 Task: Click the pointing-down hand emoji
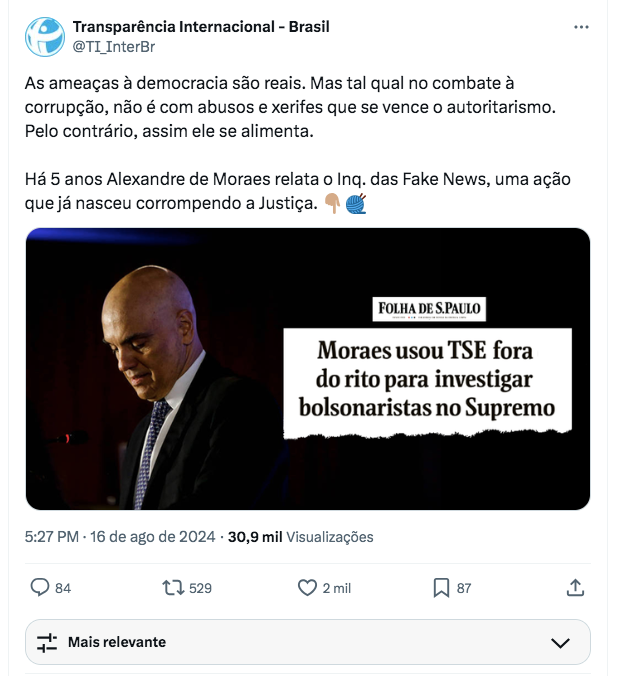coord(333,202)
